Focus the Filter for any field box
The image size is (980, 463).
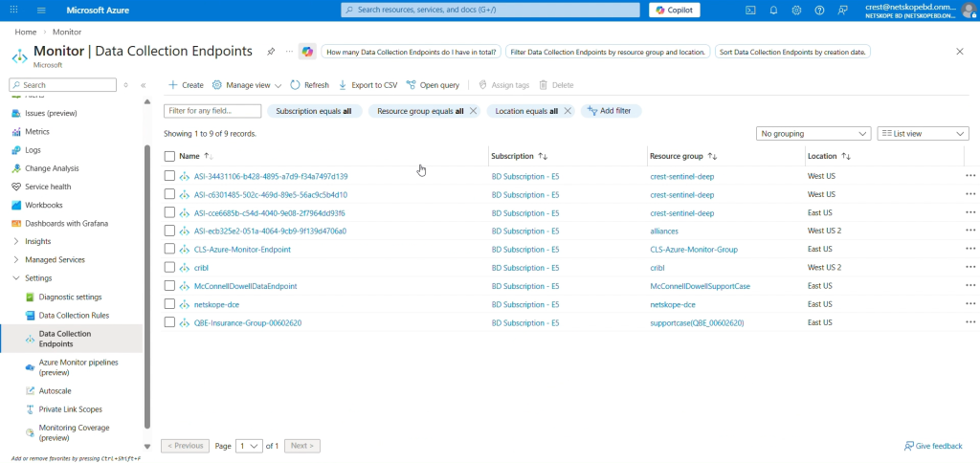[x=212, y=111]
